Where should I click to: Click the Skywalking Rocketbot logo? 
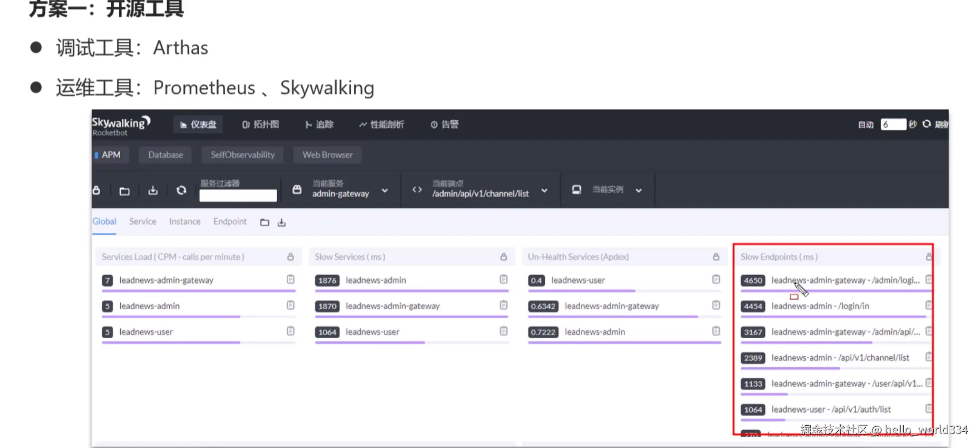121,126
